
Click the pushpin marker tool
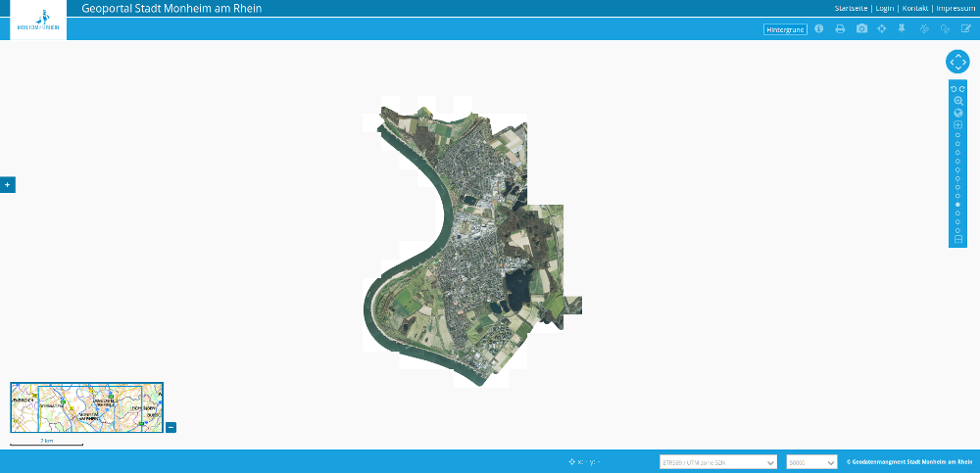903,28
